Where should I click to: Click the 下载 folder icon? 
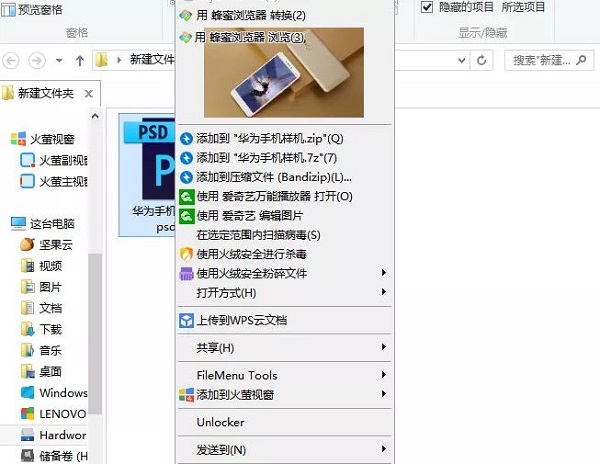click(x=28, y=329)
